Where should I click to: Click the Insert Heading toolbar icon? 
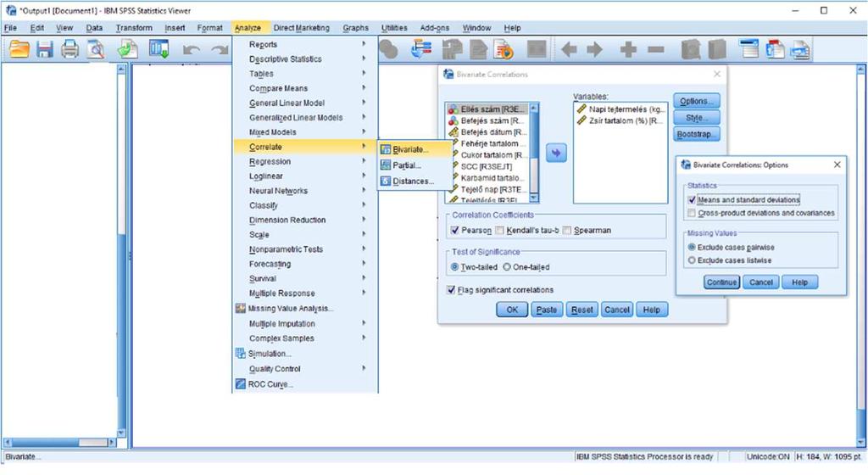click(749, 50)
